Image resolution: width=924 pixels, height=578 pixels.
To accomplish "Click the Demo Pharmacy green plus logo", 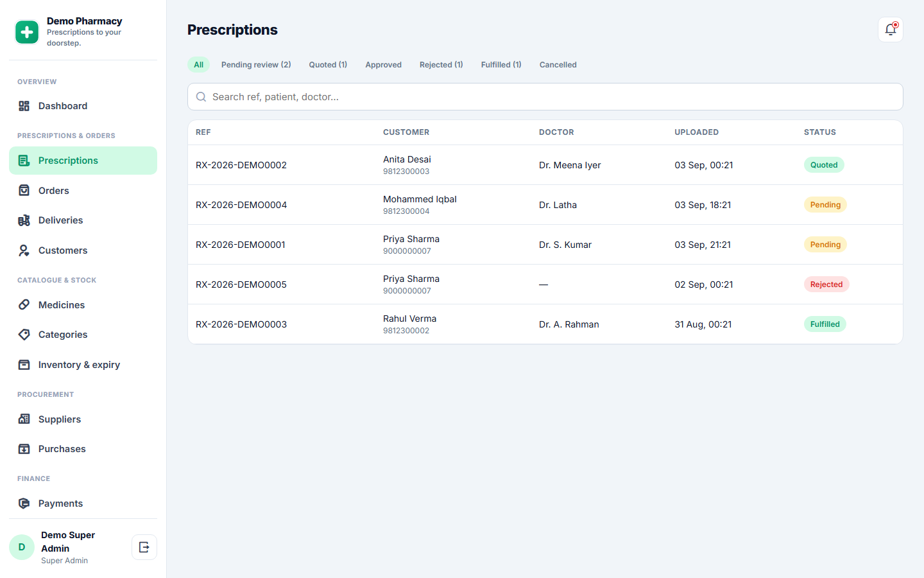I will (x=27, y=32).
